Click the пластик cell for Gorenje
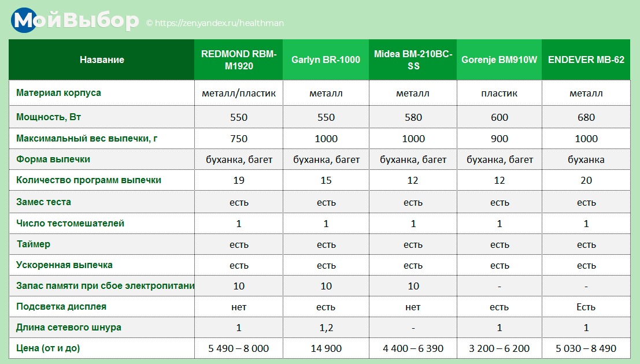 pyautogui.click(x=499, y=94)
